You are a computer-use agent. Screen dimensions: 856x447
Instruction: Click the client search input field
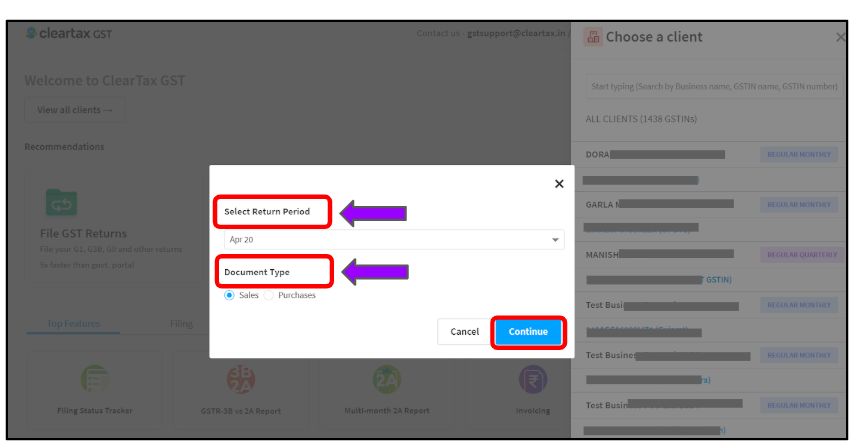714,86
